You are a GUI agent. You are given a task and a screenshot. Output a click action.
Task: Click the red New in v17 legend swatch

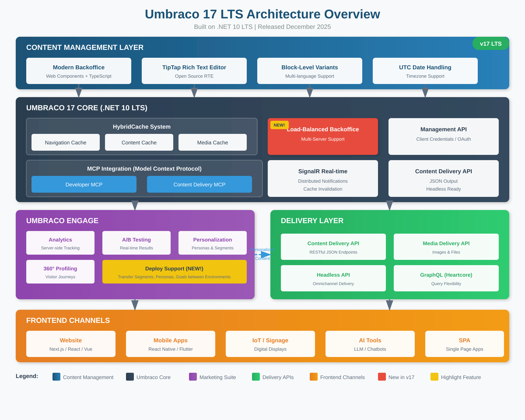click(x=382, y=377)
